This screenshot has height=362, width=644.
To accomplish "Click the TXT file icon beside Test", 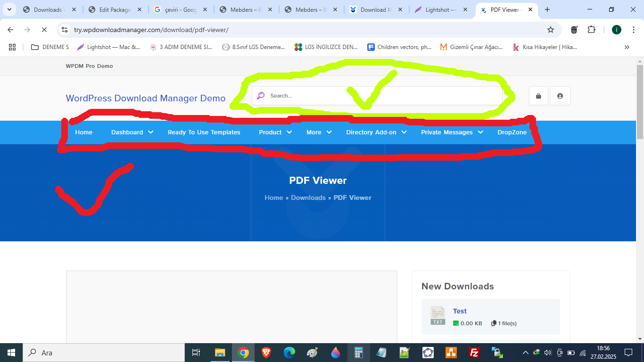I will [438, 315].
